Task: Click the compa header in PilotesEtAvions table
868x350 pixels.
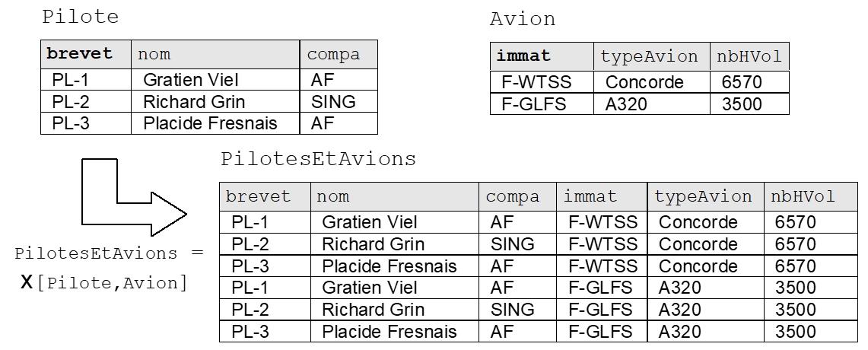Action: pyautogui.click(x=512, y=196)
